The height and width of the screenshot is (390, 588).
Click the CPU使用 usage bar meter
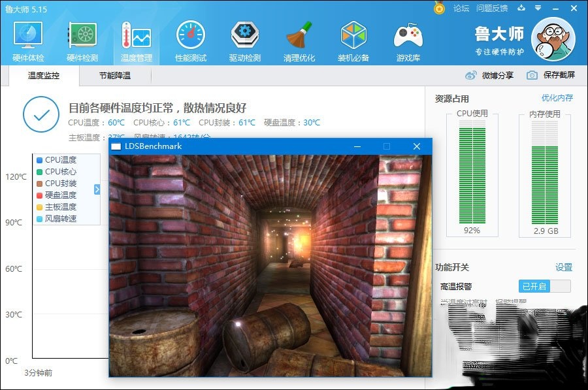pos(472,172)
